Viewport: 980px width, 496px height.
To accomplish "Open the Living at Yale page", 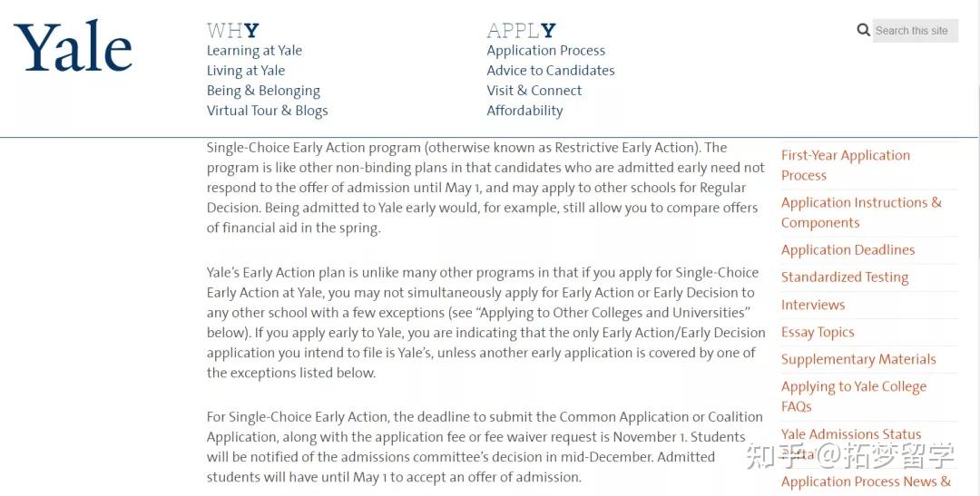I will 246,71.
